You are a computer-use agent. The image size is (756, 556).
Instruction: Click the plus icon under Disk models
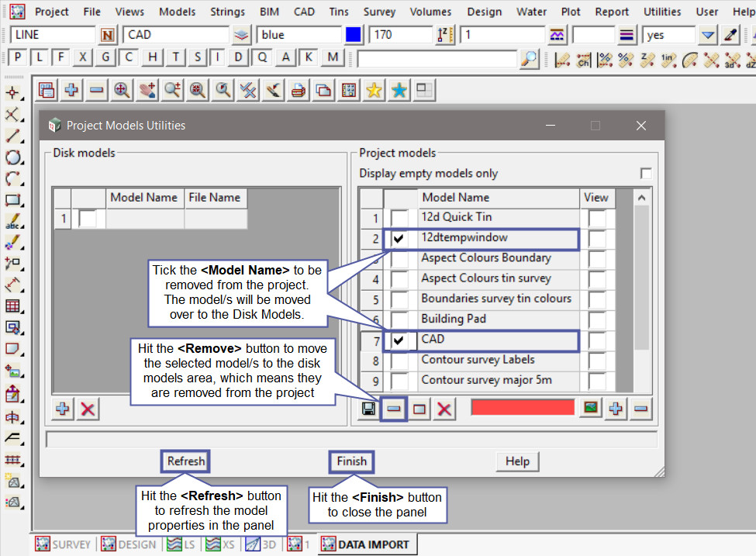coord(64,409)
